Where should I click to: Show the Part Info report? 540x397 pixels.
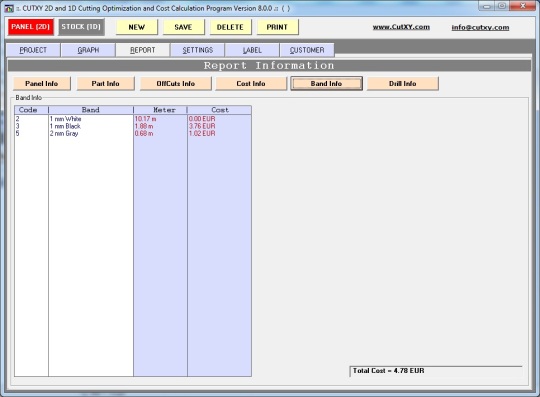pos(105,84)
